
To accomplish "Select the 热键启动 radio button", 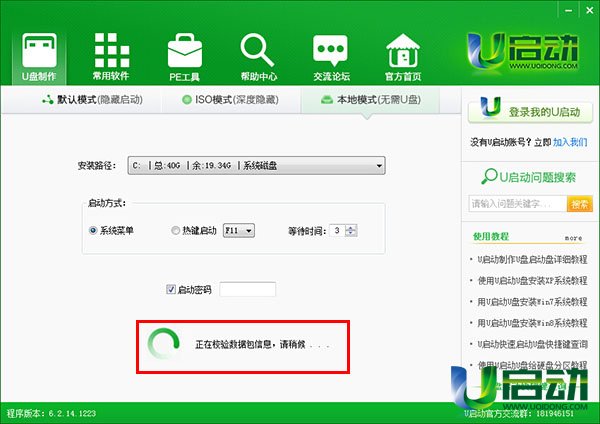I will click(175, 230).
